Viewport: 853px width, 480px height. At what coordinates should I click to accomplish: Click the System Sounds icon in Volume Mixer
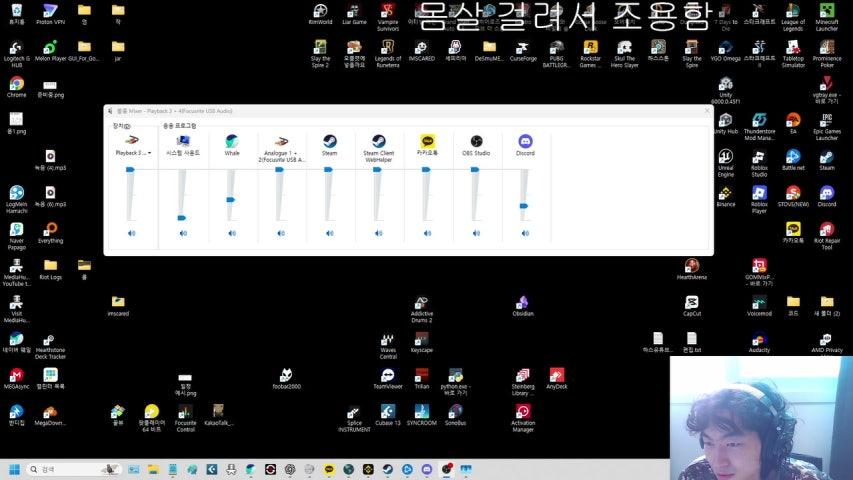[183, 141]
